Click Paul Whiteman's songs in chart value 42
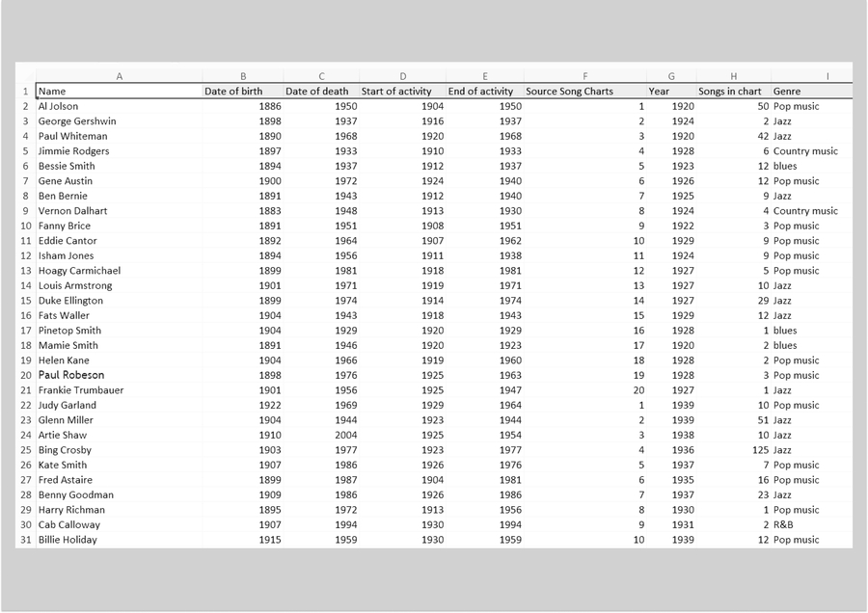 tap(734, 136)
